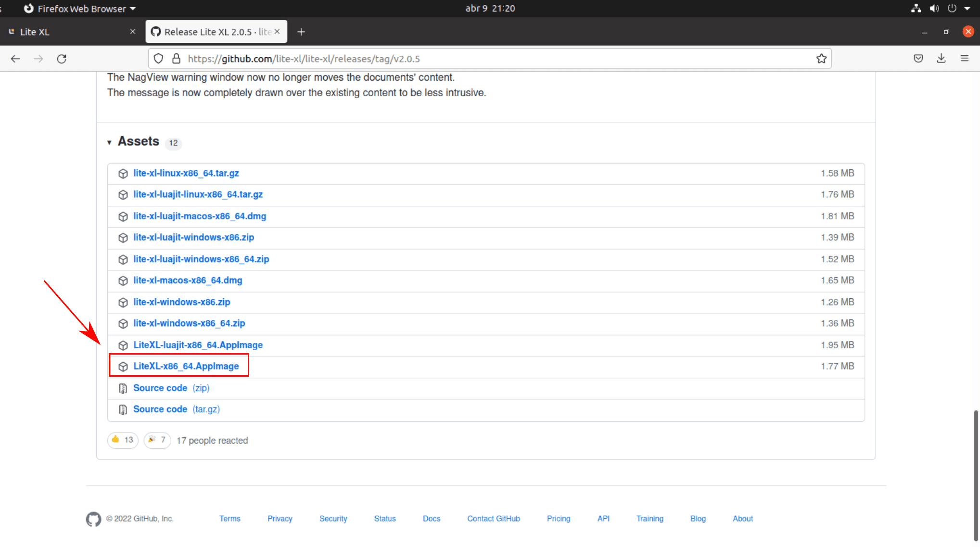The image size is (980, 547).
Task: Click the volume icon in the system tray
Action: click(934, 8)
